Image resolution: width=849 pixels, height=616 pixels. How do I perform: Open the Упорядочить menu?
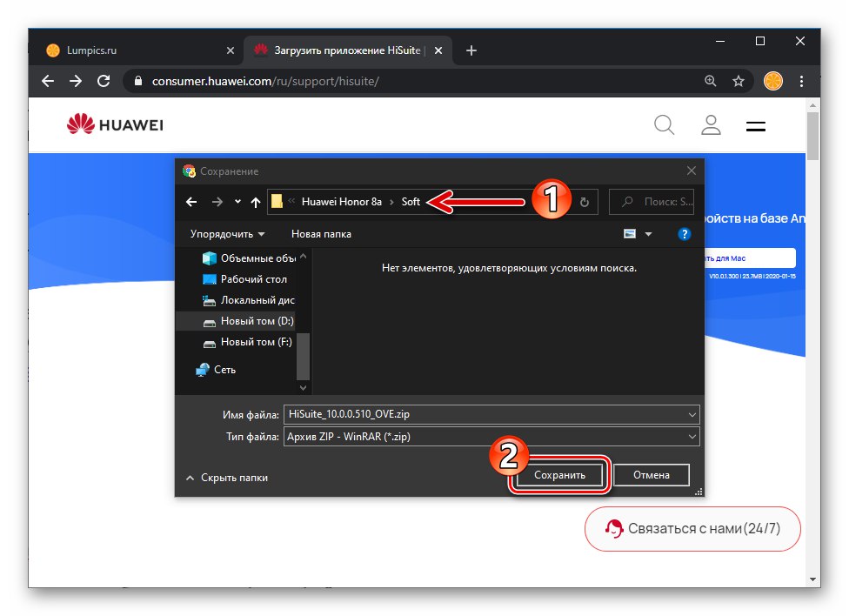tap(227, 234)
